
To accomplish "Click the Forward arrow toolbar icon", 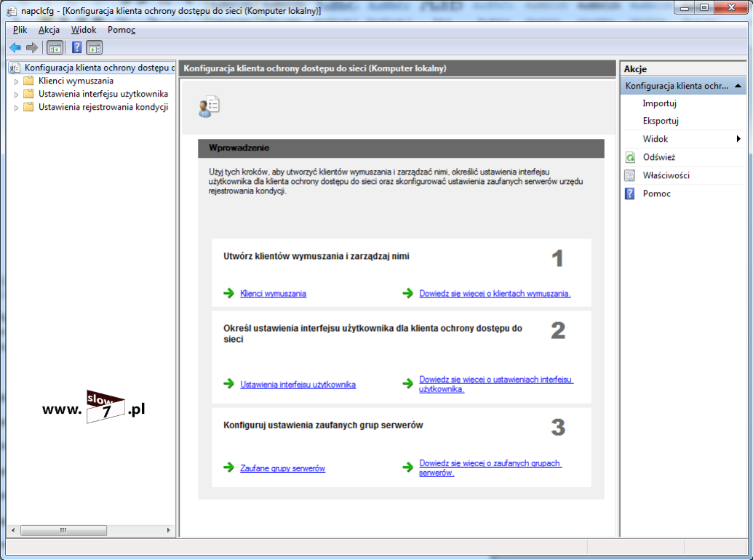I will click(x=32, y=47).
